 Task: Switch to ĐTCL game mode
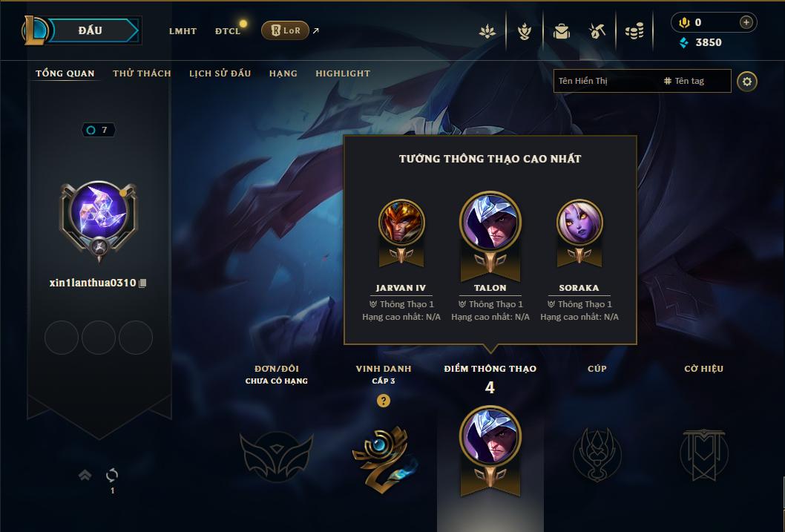click(x=228, y=31)
